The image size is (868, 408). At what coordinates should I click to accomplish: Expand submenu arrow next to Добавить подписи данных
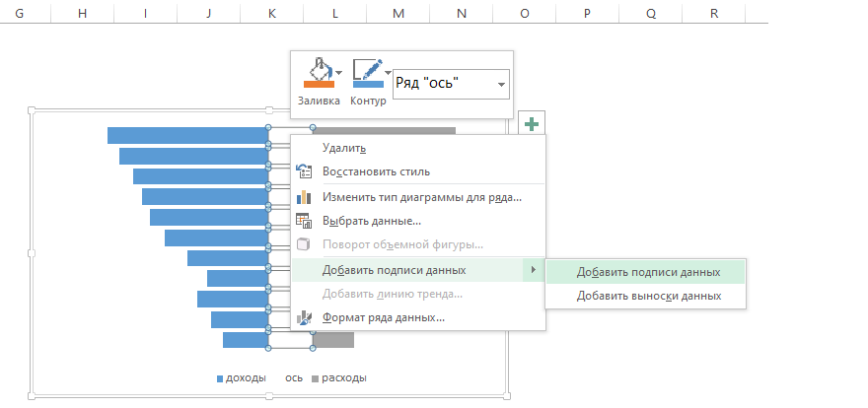coord(534,270)
